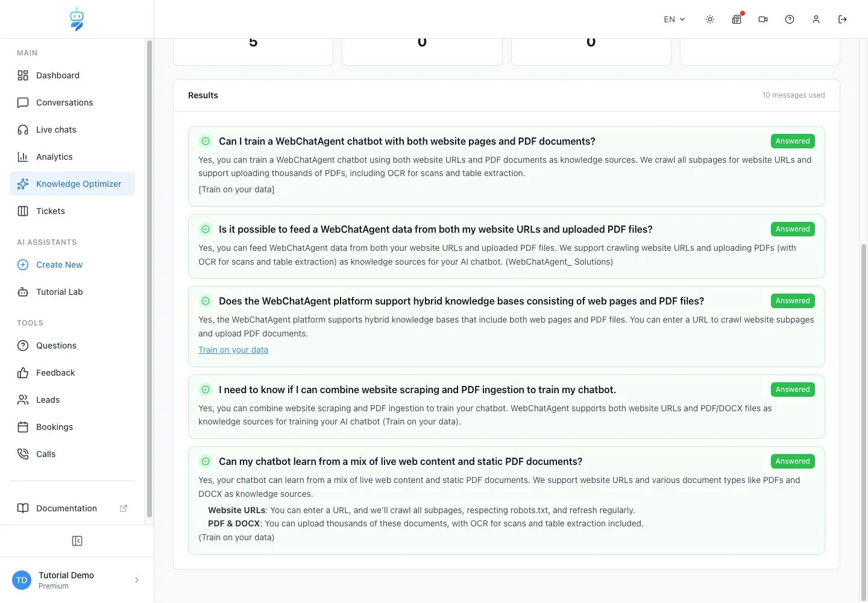Toggle light/dark theme sun icon

click(710, 19)
